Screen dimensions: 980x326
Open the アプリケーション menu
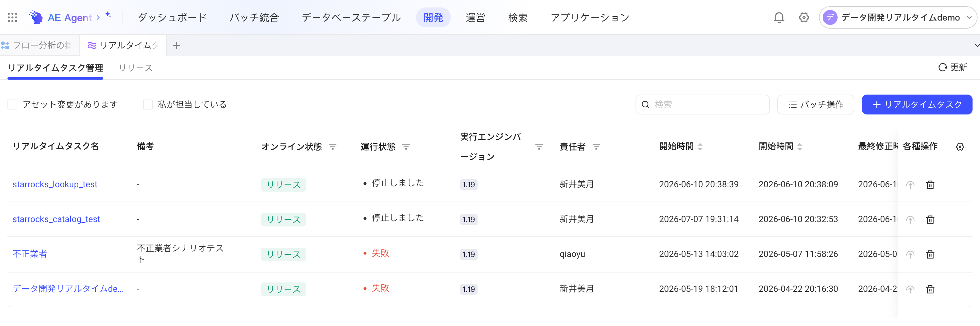590,17
